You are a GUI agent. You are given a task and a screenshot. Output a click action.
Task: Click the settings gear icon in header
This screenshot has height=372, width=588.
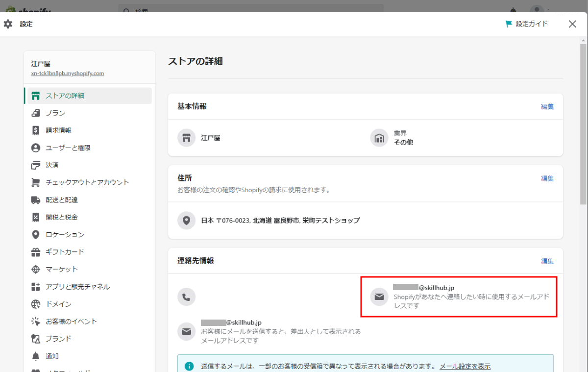click(x=8, y=24)
